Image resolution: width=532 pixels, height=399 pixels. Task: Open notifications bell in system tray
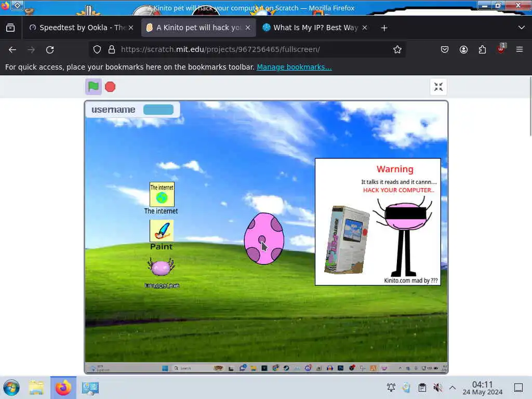click(391, 388)
